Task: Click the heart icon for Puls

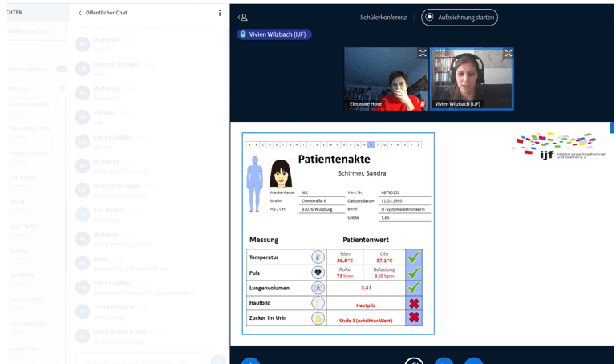Action: (318, 273)
